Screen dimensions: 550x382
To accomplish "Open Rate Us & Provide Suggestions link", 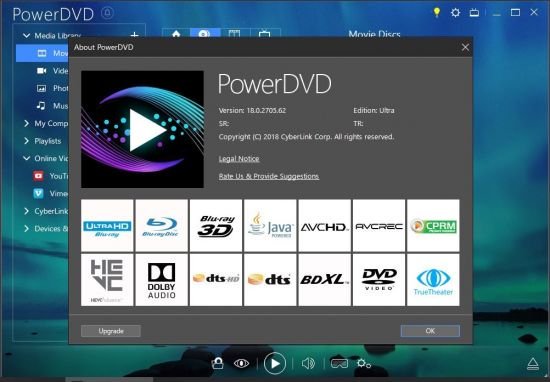I will 269,176.
